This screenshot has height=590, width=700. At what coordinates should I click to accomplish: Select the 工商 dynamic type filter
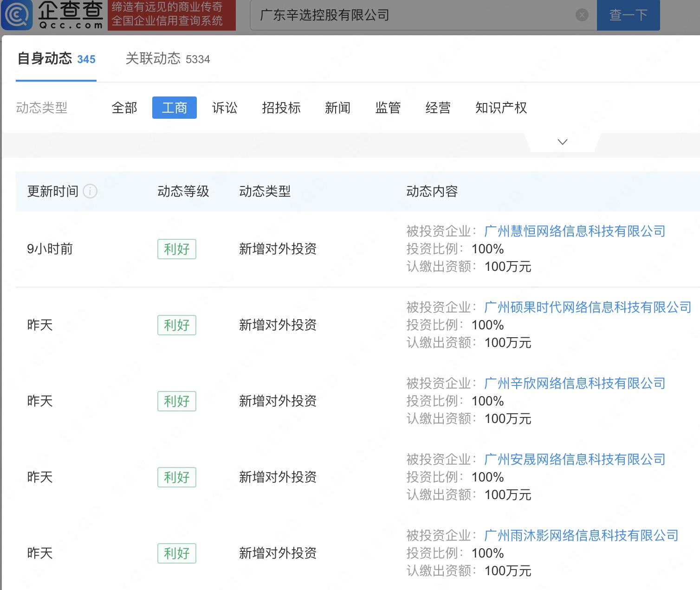click(175, 108)
